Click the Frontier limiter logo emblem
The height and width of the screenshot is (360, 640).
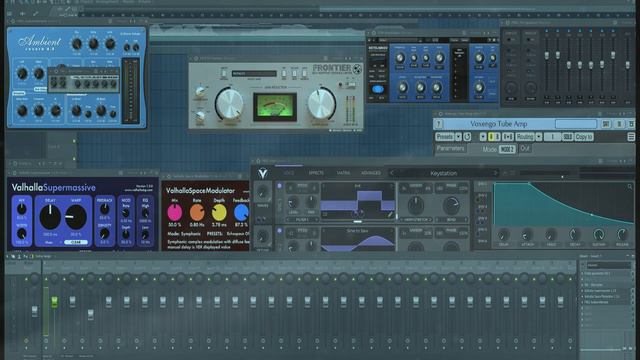coord(357,69)
